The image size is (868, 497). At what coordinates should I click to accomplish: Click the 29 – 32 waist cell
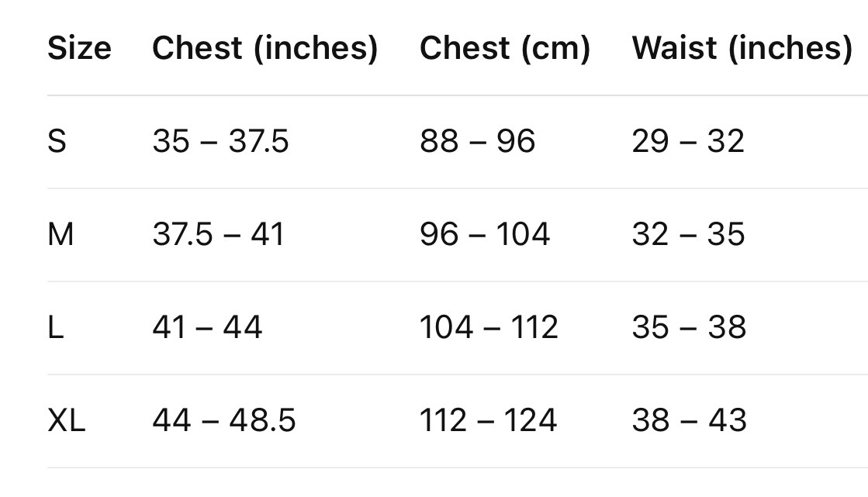click(688, 141)
